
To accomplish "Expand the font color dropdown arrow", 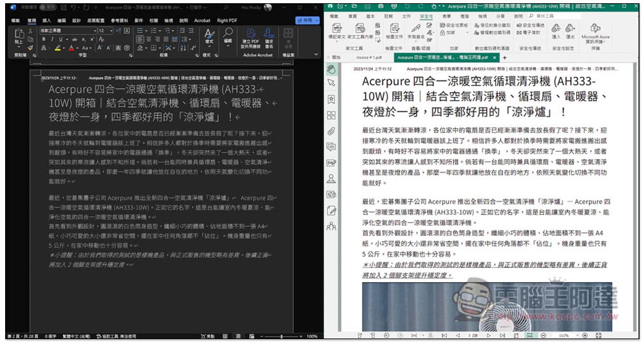I will point(78,48).
